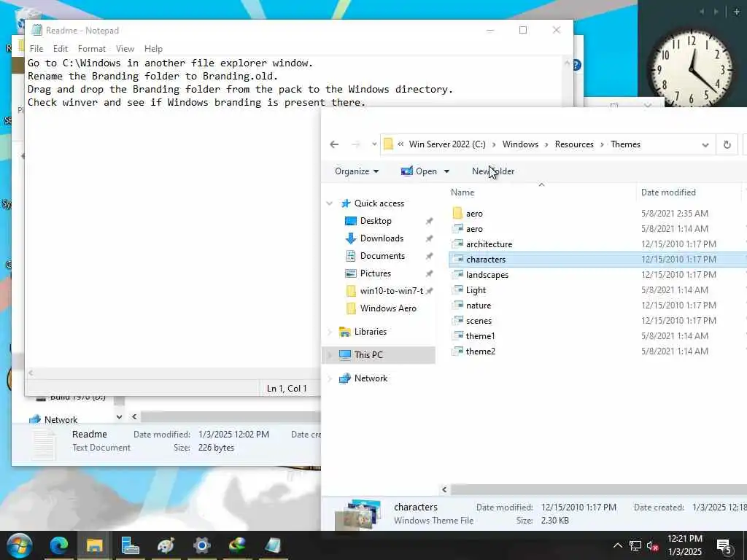Open the Paint palette taskbar icon

point(166,545)
